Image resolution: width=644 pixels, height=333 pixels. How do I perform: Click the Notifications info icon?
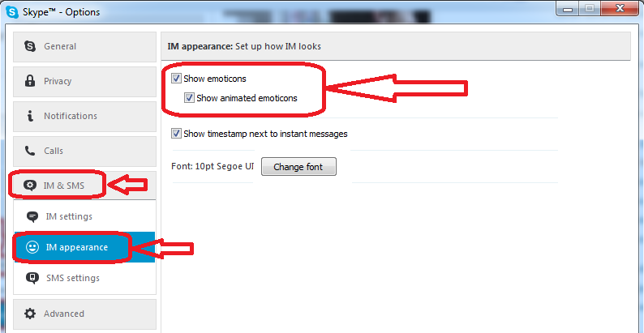[x=29, y=116]
